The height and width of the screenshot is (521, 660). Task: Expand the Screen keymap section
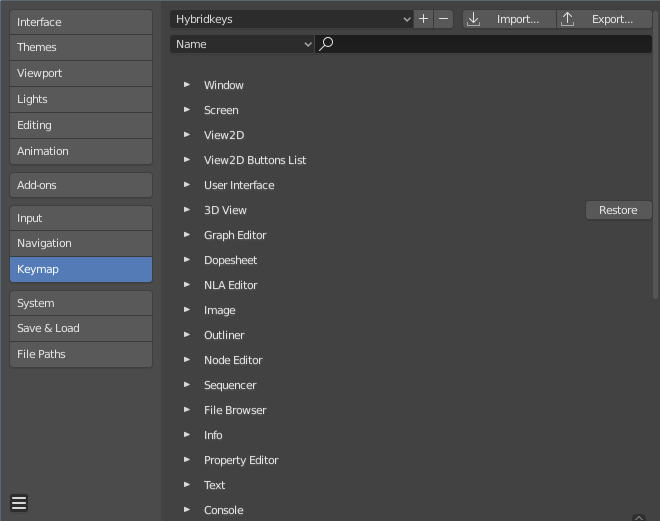coord(187,110)
